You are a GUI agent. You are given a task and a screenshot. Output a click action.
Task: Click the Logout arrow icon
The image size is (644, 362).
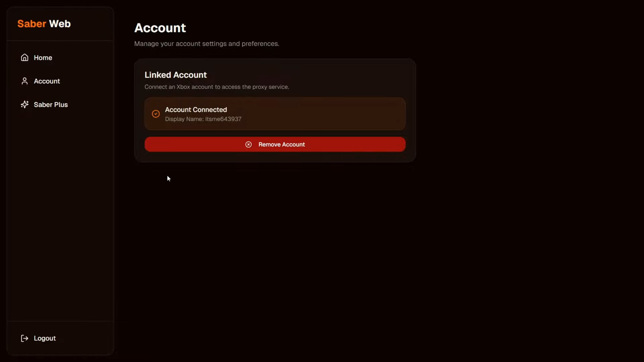pos(24,338)
